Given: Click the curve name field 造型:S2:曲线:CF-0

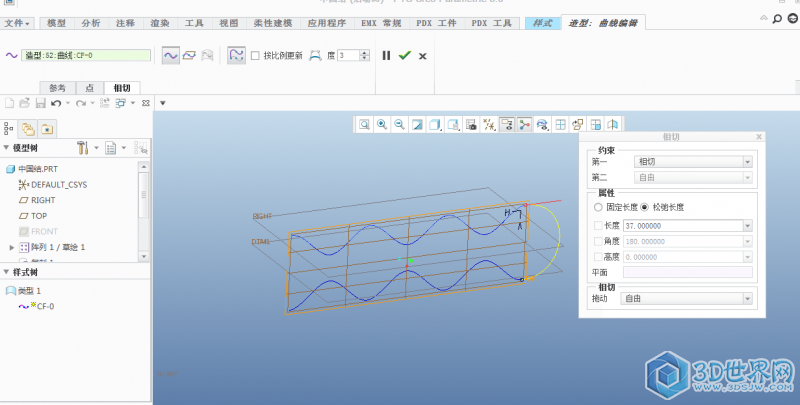Looking at the screenshot, I should point(86,55).
